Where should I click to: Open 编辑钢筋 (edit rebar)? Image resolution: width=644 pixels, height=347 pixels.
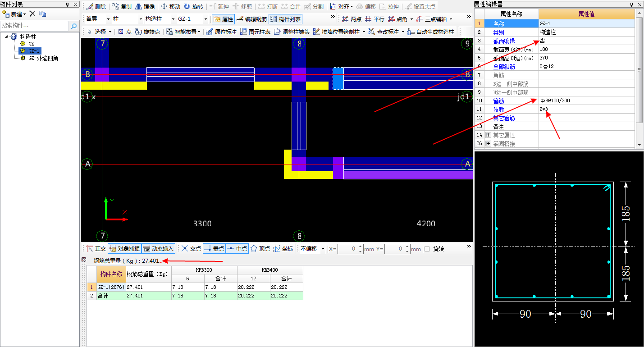pyautogui.click(x=251, y=19)
